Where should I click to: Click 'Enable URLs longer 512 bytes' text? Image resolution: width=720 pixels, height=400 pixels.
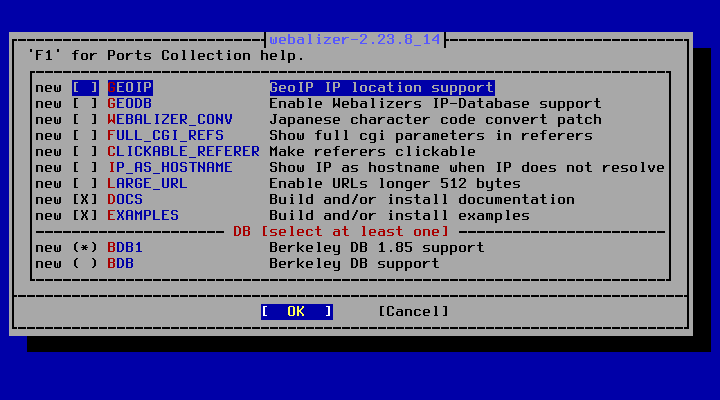tap(395, 184)
